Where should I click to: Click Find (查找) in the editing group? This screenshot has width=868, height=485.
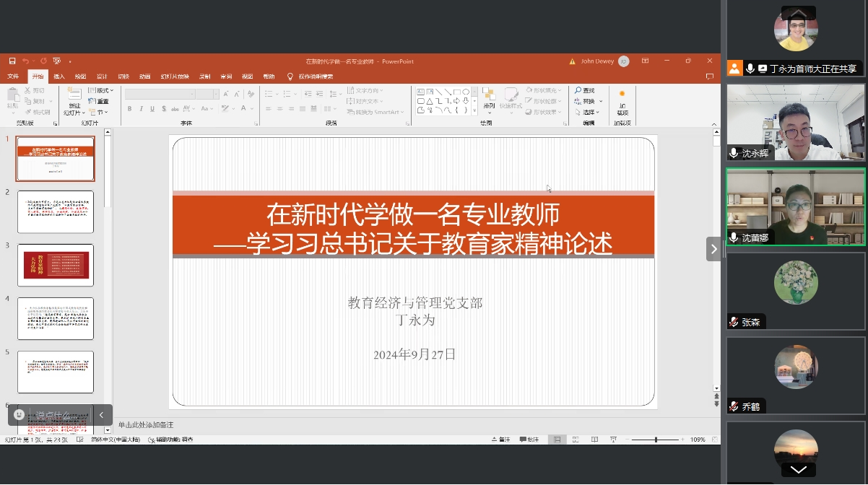point(584,90)
